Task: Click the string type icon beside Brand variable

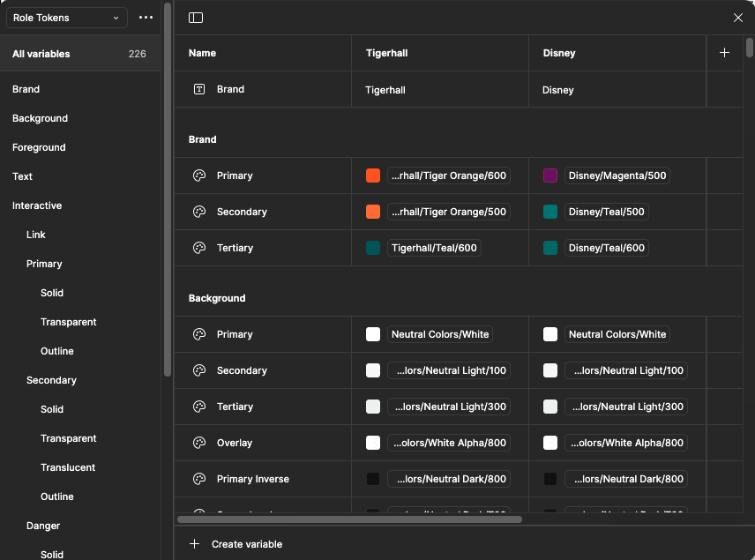Action: 199,89
